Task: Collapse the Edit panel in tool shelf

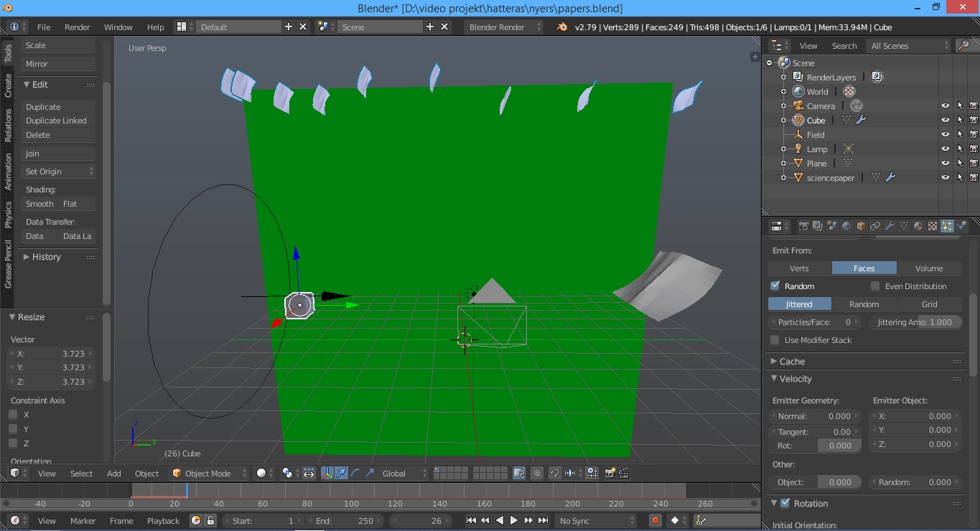Action: click(x=27, y=84)
